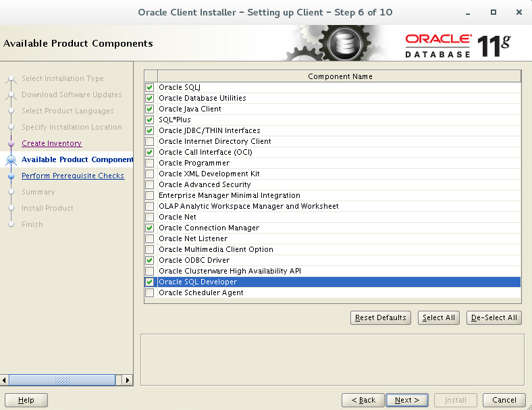Click the empty description text area
The width and height of the screenshot is (532, 410).
click(332, 360)
